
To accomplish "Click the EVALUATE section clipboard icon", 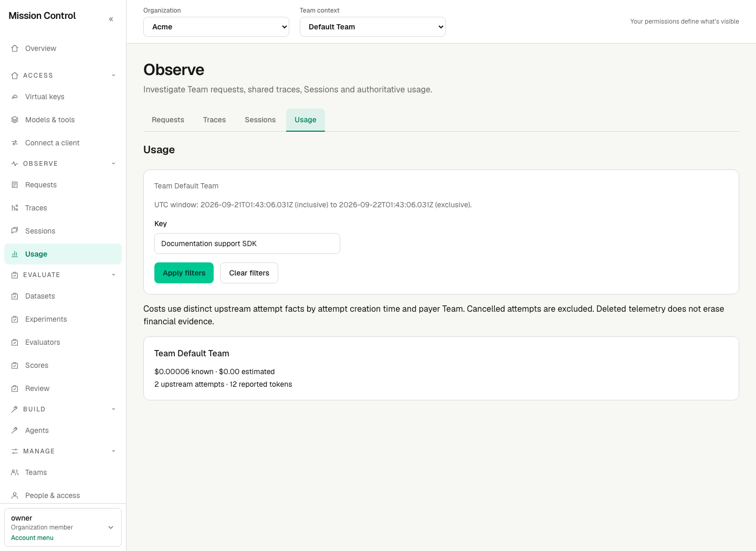I will coord(15,275).
